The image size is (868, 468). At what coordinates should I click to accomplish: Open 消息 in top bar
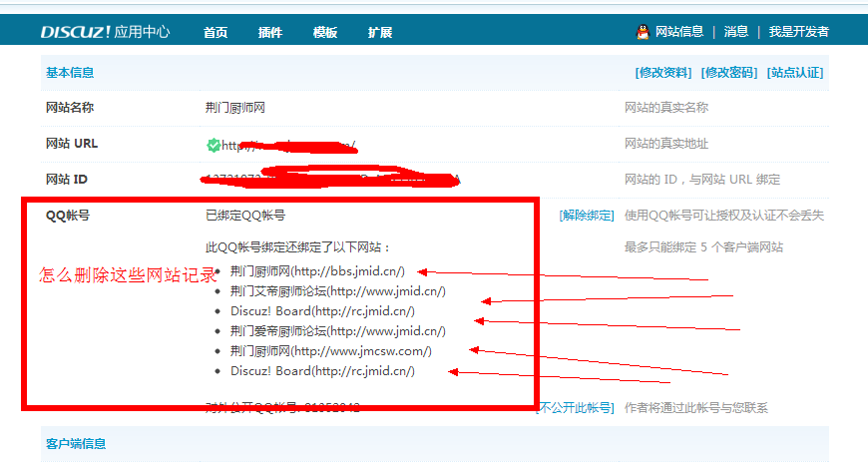coord(735,32)
